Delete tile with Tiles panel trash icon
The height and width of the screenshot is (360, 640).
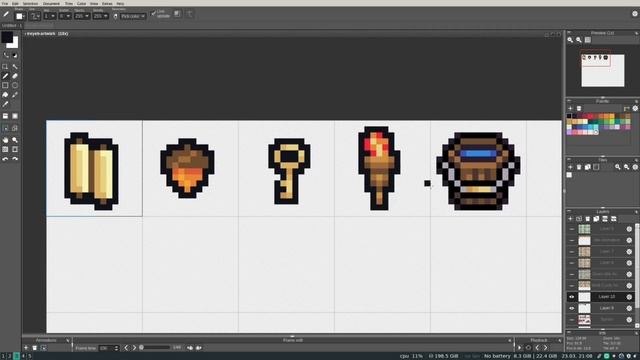[579, 167]
